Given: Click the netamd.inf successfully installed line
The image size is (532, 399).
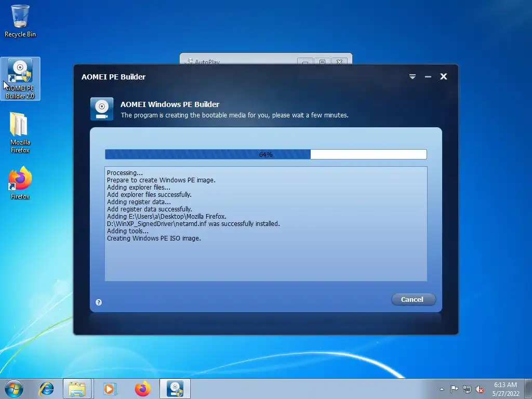Looking at the screenshot, I should pos(193,224).
